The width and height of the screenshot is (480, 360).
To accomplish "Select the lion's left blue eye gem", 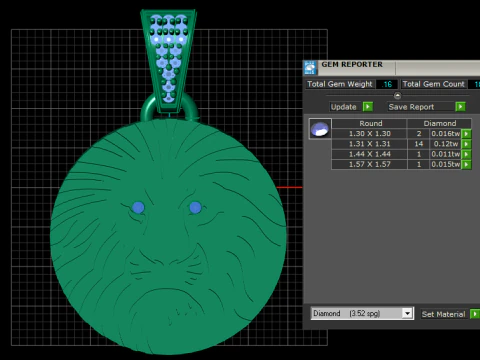I will tap(138, 207).
